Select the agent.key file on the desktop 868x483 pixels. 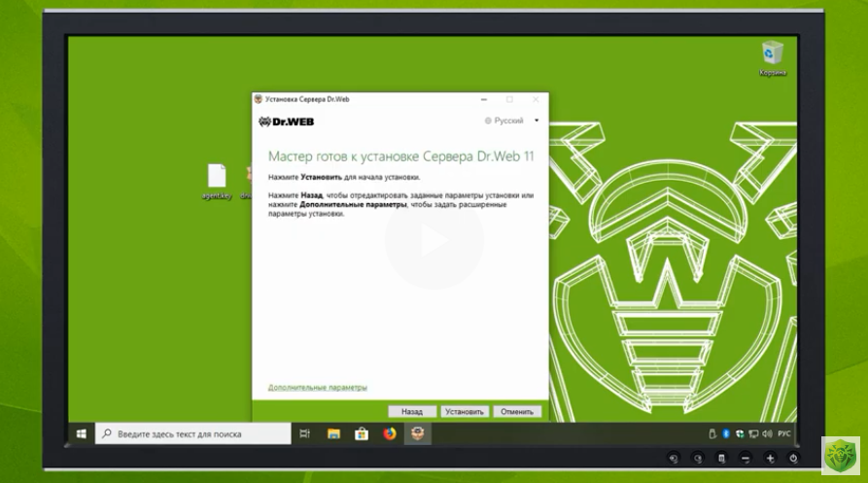[x=217, y=182]
